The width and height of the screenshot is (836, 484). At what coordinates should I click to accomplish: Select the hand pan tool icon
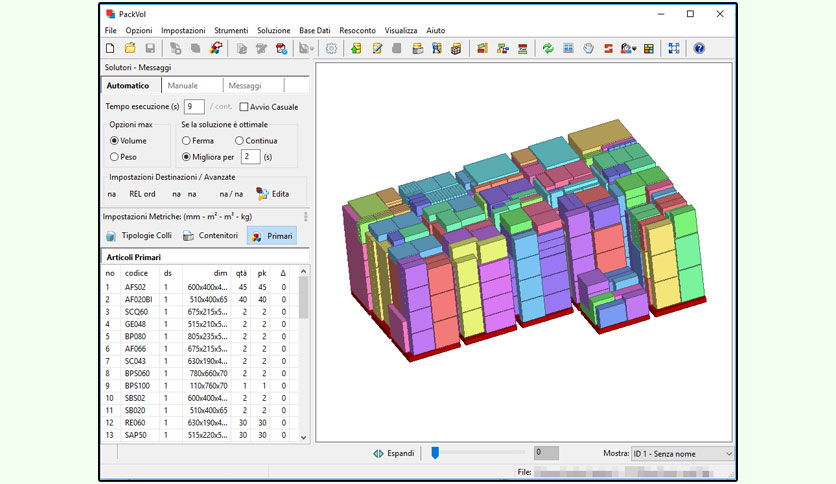tap(588, 49)
